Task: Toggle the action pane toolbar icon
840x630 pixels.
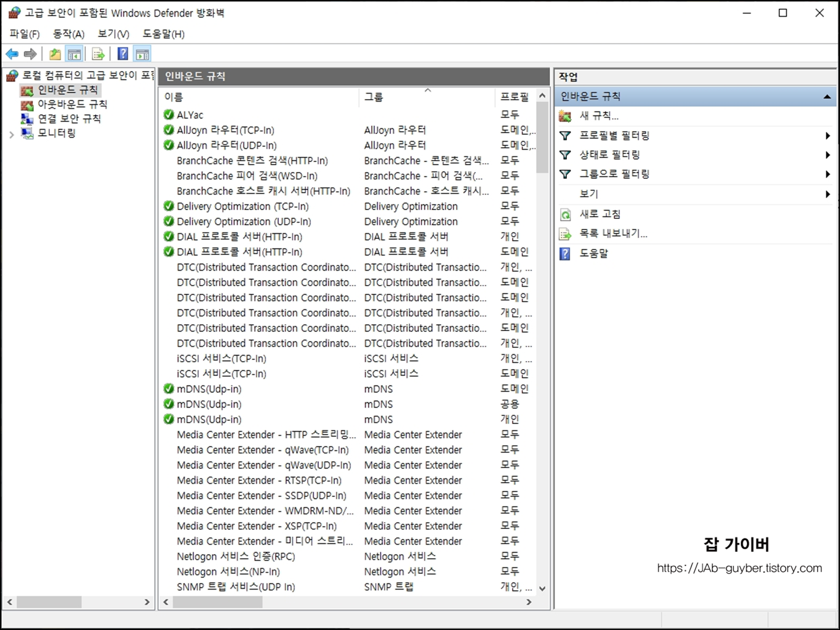Action: point(142,54)
